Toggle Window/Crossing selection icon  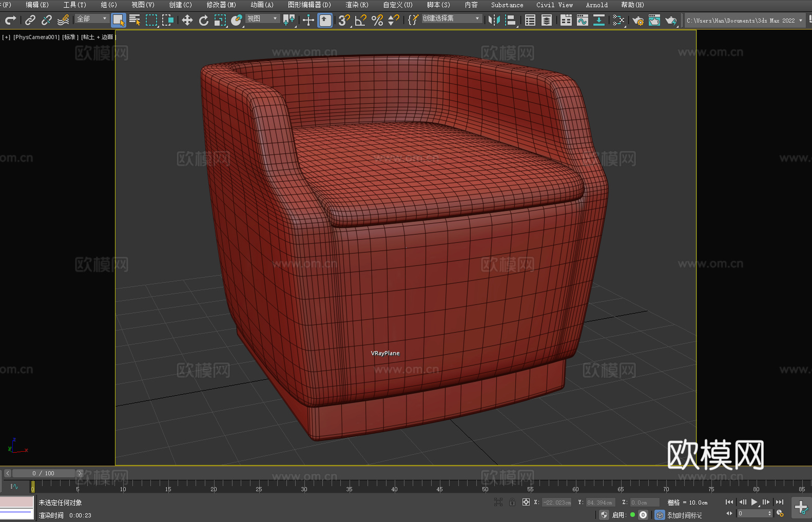[x=168, y=20]
